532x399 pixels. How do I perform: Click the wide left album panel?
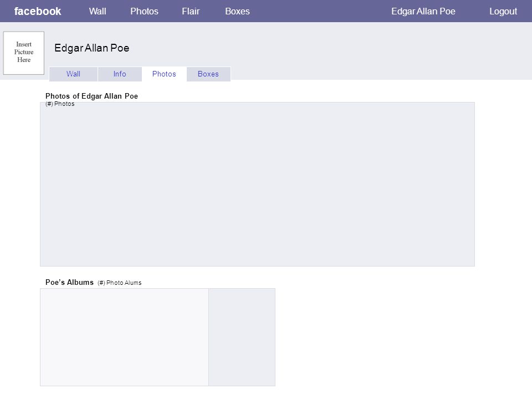click(x=124, y=337)
